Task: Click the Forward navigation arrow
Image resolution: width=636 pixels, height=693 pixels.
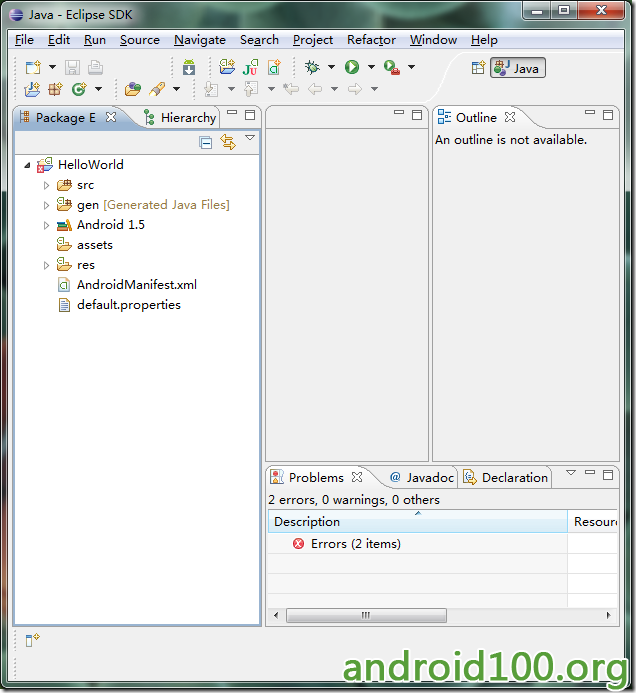Action: click(x=355, y=89)
